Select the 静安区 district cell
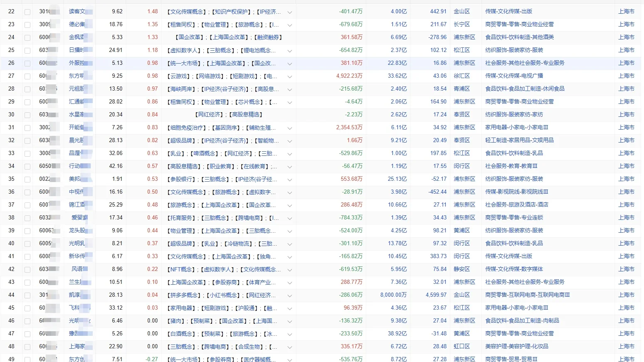 point(461,269)
